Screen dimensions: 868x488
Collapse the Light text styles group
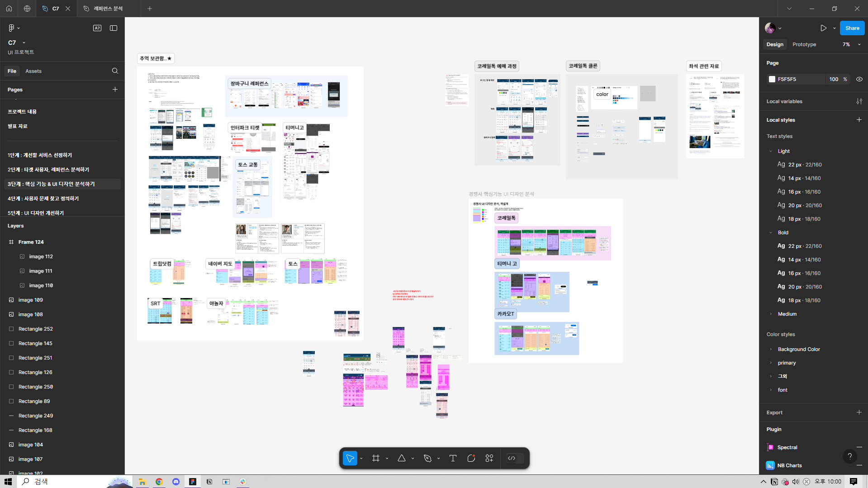(771, 151)
